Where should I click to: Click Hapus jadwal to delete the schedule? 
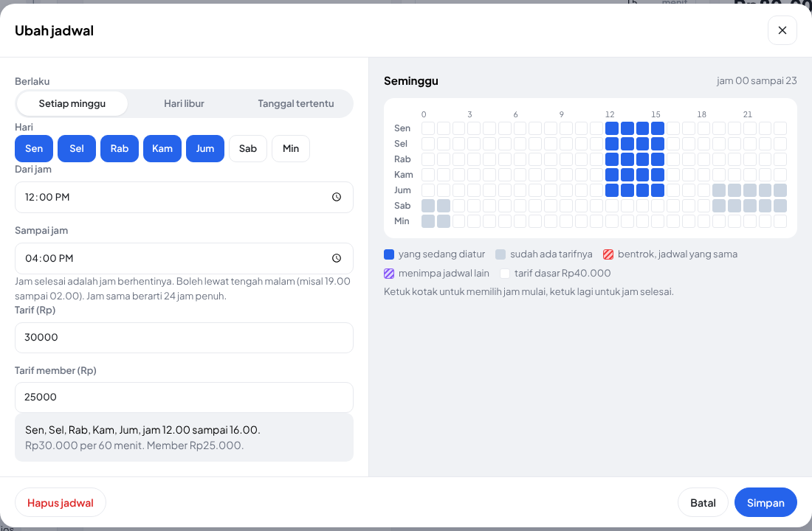(61, 502)
